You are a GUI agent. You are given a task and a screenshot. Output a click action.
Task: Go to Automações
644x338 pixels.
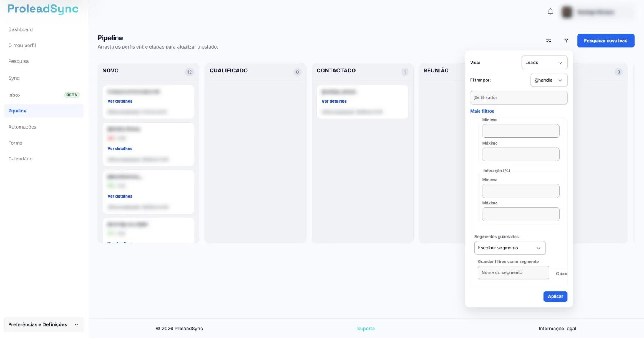22,127
